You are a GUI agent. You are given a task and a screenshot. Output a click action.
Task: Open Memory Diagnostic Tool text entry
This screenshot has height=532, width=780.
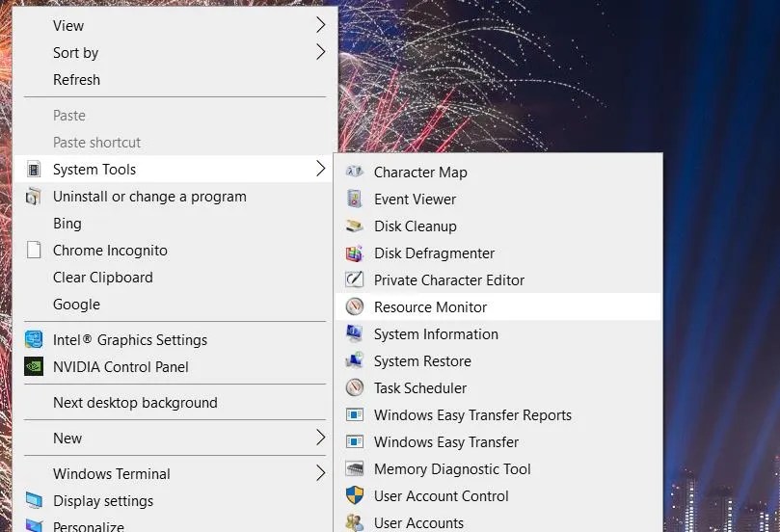tap(453, 468)
